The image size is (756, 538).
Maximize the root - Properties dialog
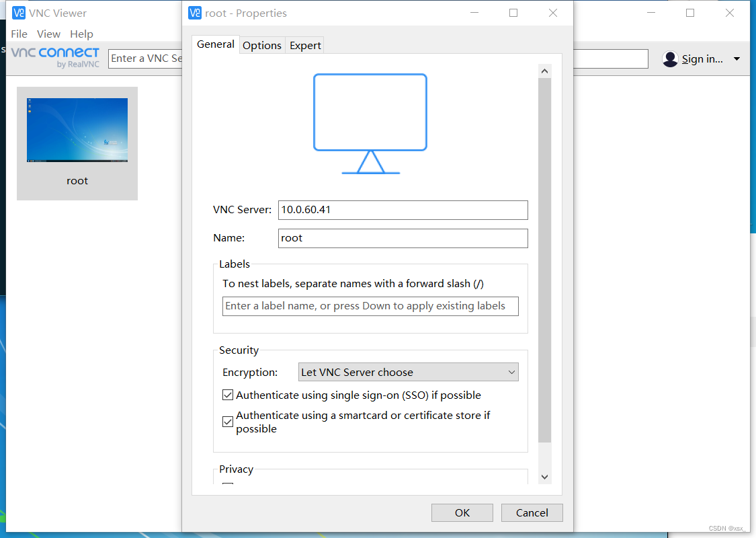coord(513,13)
